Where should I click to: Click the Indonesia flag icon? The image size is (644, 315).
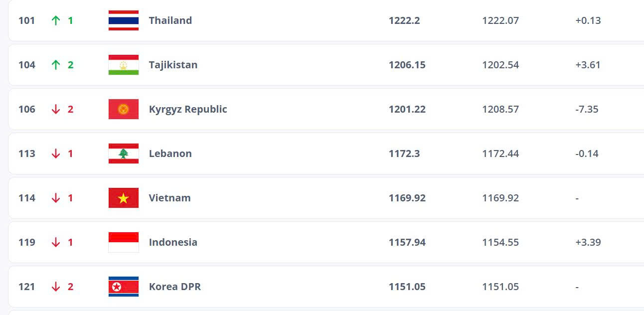tap(124, 242)
